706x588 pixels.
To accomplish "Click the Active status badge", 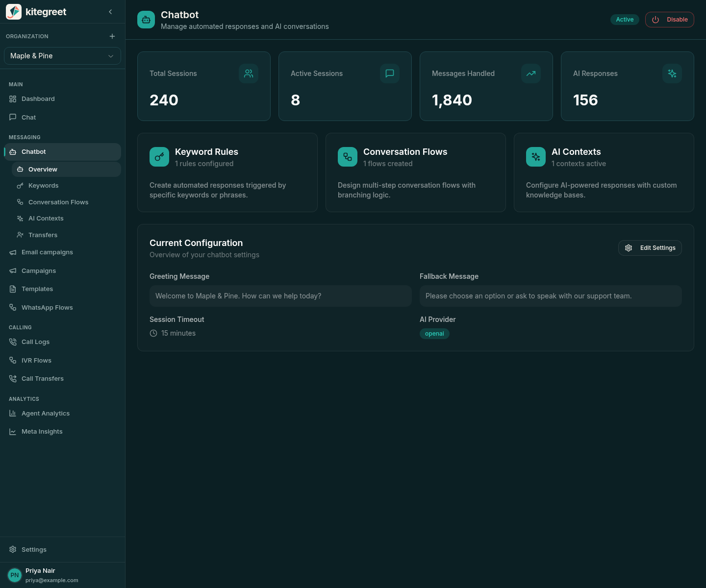I will (625, 20).
